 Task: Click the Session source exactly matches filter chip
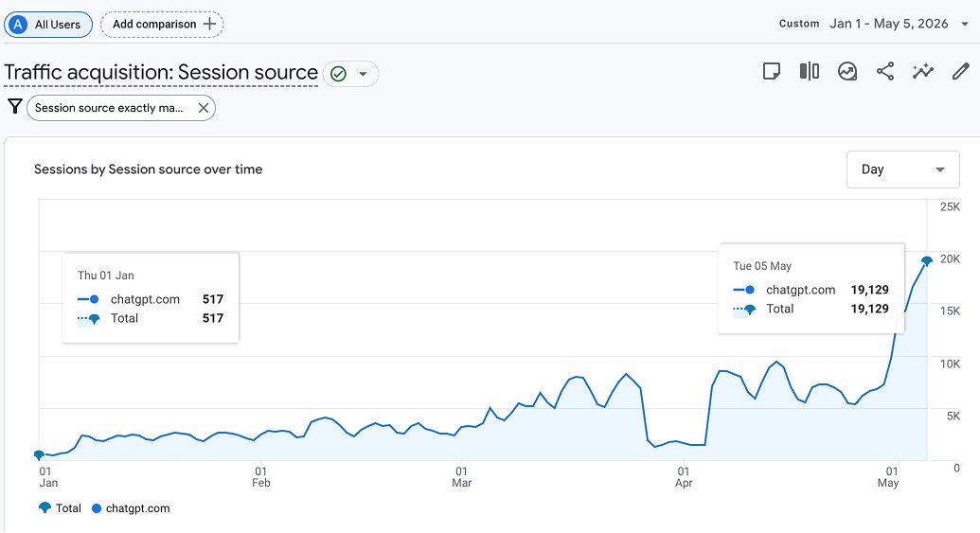coord(121,108)
